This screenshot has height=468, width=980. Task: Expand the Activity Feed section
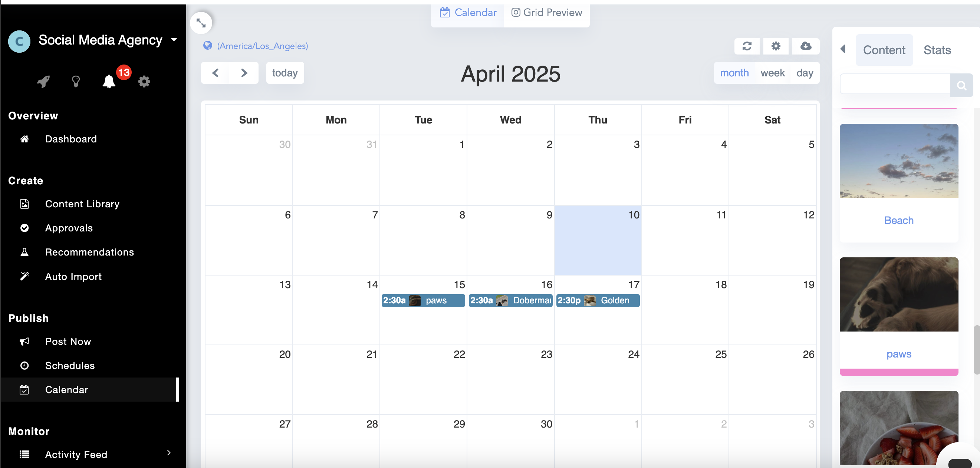pos(168,453)
